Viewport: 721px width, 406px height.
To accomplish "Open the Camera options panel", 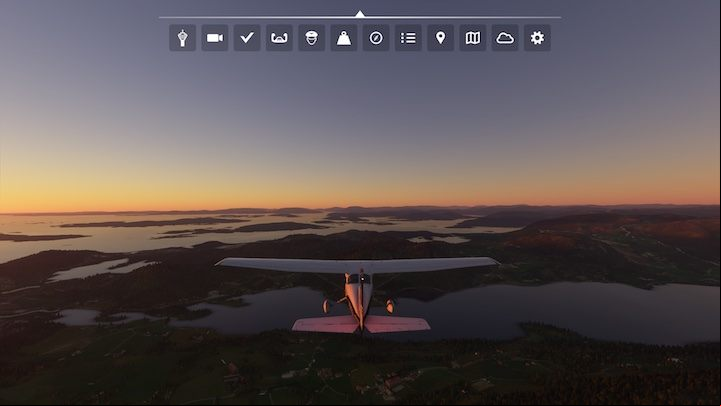I will (x=215, y=38).
